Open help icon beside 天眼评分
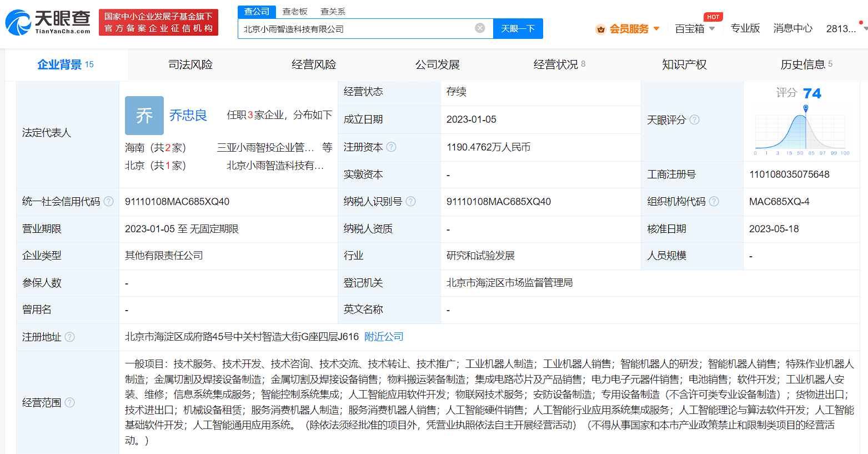The image size is (868, 454). pos(694,119)
